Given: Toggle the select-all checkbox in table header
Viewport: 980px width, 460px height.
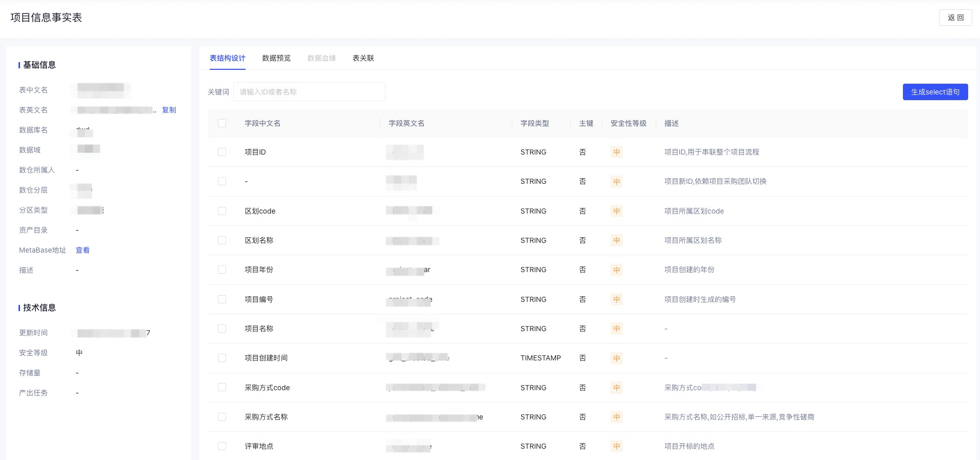Looking at the screenshot, I should click(222, 123).
